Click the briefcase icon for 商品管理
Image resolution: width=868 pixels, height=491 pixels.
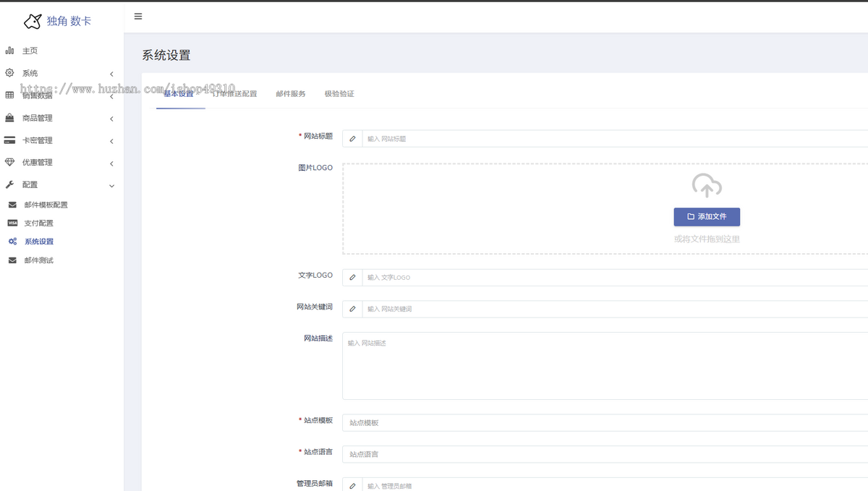(x=9, y=118)
